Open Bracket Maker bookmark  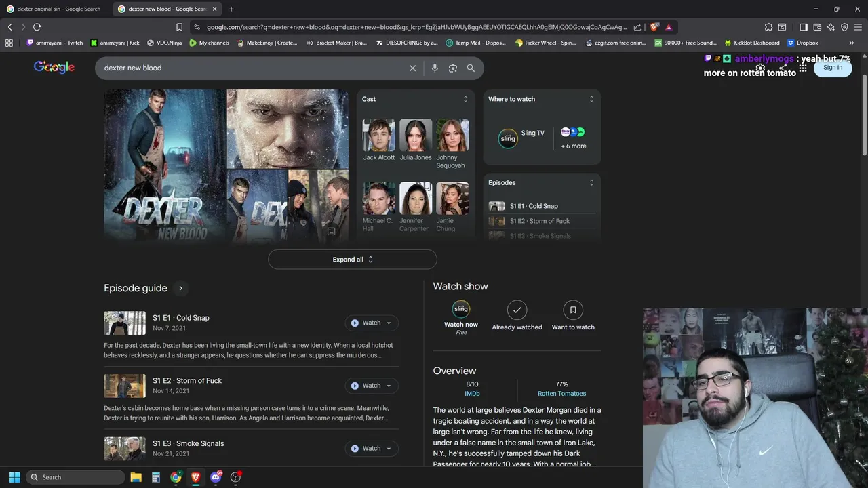336,43
